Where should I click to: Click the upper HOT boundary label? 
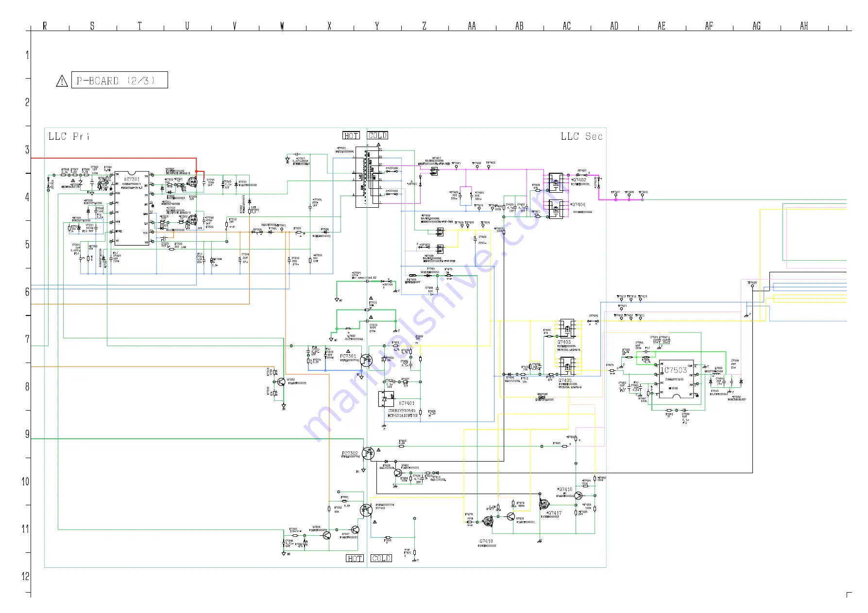coord(351,135)
